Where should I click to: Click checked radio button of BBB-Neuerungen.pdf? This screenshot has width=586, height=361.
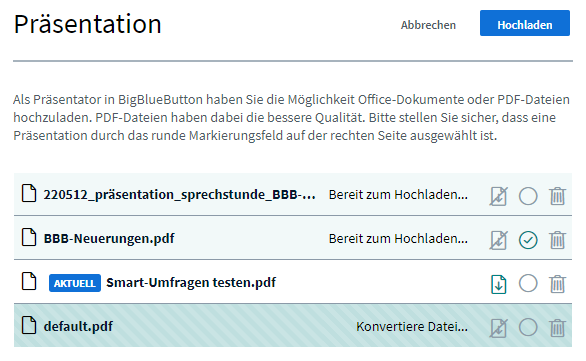click(528, 240)
